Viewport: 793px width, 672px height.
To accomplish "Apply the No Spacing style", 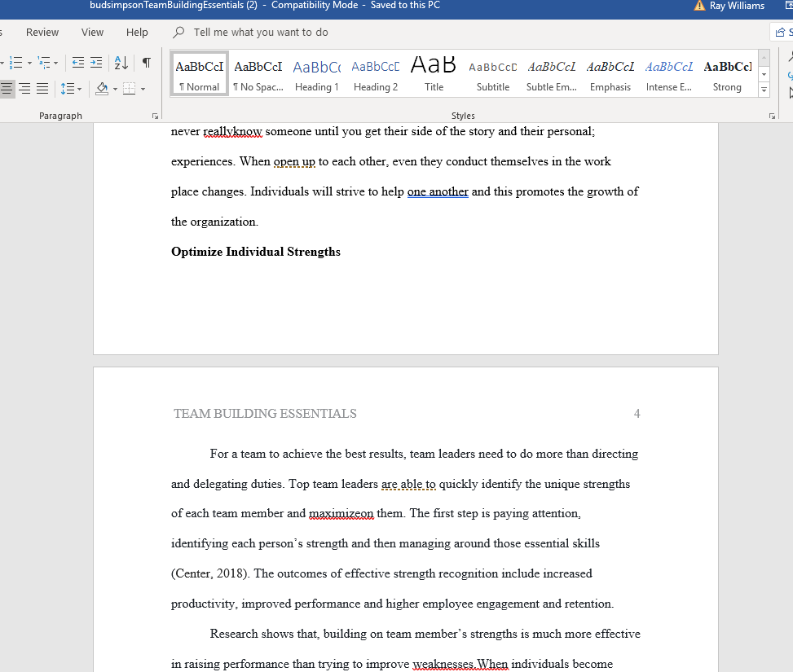I will (x=258, y=73).
